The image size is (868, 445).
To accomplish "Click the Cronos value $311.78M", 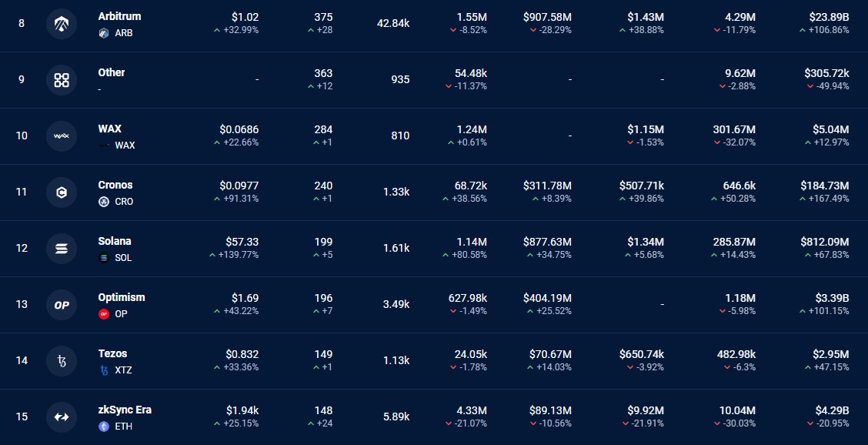I will click(547, 186).
